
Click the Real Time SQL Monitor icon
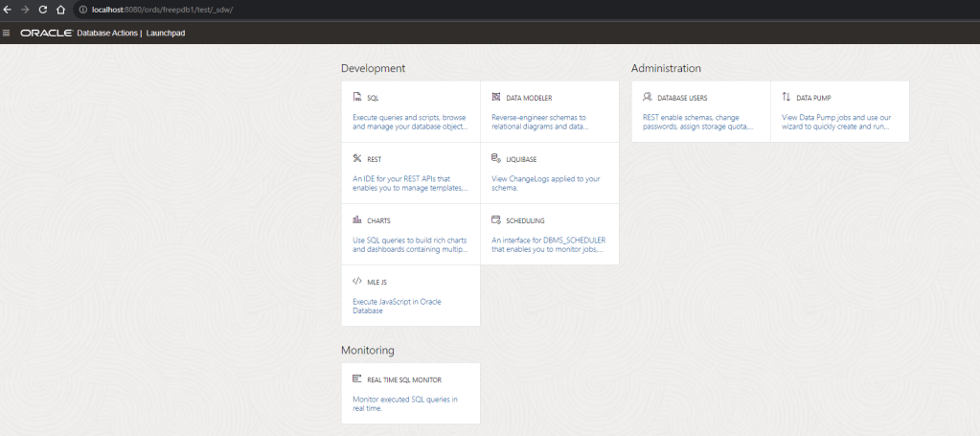356,379
